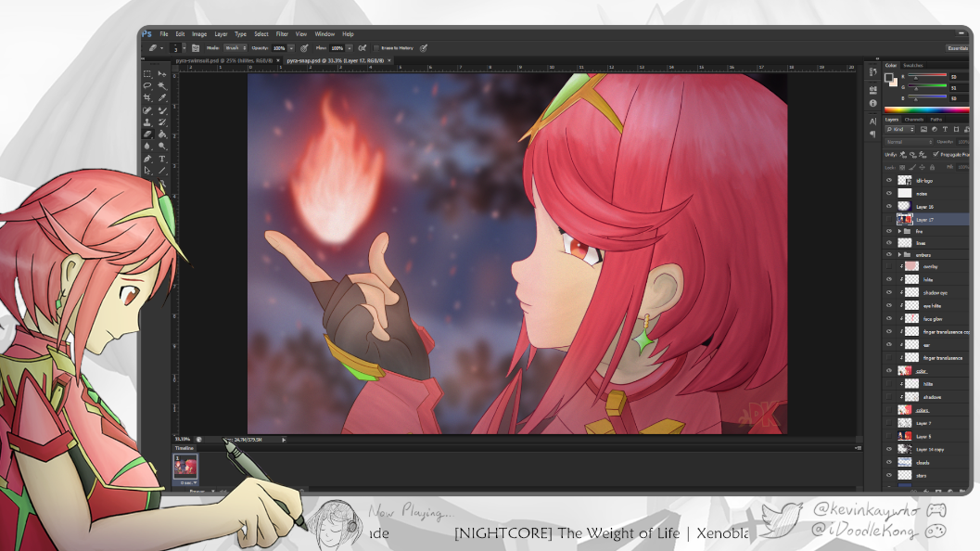This screenshot has height=551, width=980.
Task: Click the Essentials workspace button
Action: point(957,47)
